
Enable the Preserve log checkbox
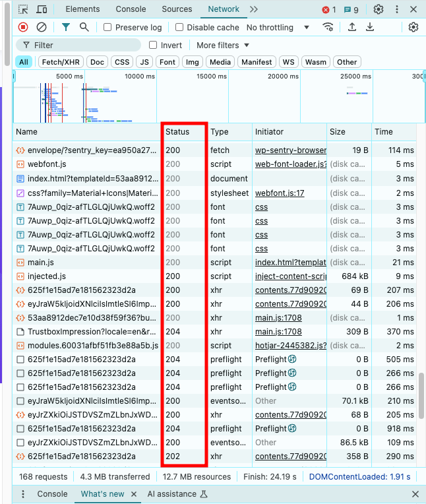pyautogui.click(x=108, y=28)
